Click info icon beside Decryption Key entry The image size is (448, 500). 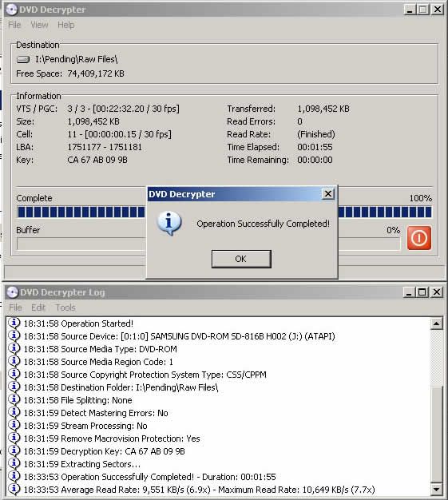(14, 450)
